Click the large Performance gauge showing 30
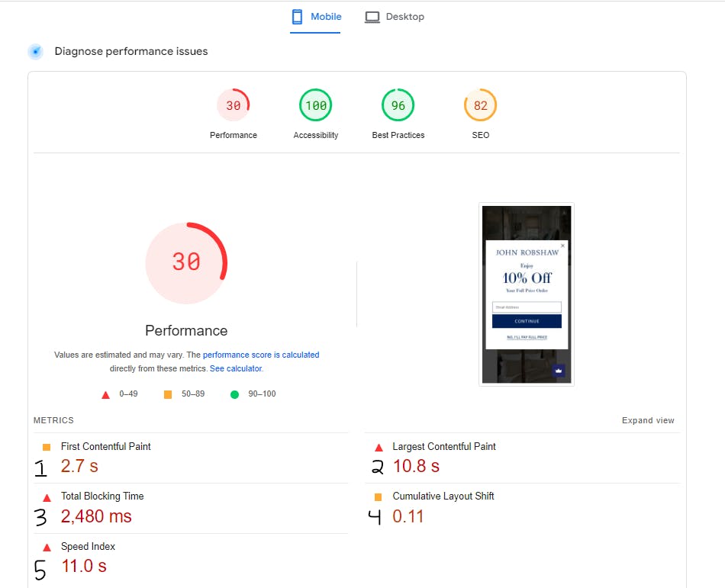Image resolution: width=725 pixels, height=588 pixels. click(x=186, y=263)
